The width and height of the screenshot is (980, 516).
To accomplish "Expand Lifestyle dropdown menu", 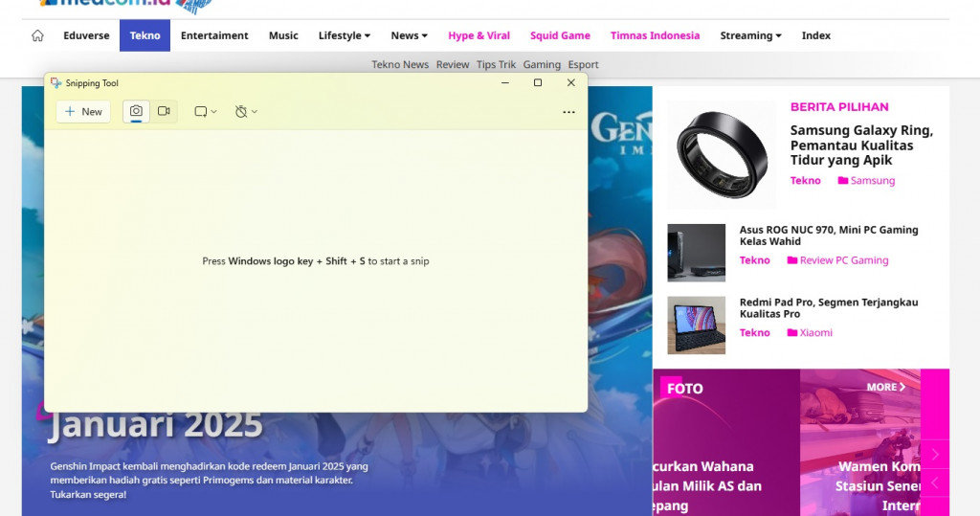I will coord(345,35).
